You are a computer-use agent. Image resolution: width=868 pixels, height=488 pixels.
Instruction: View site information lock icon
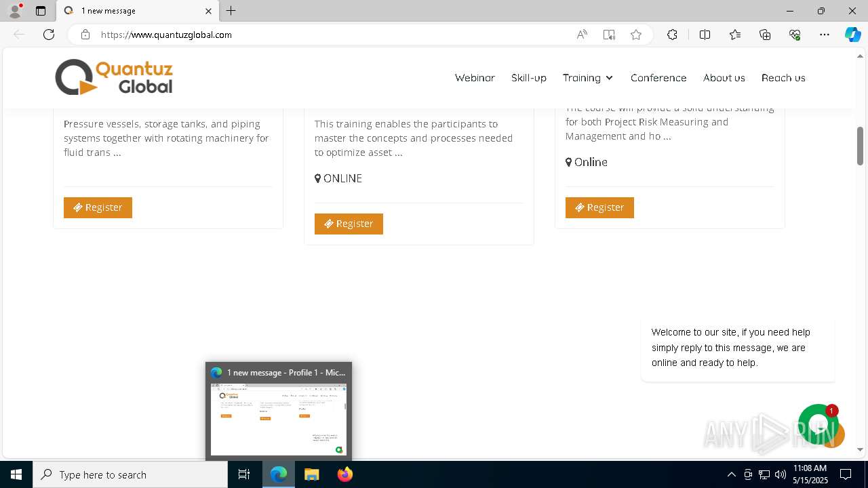pyautogui.click(x=85, y=35)
